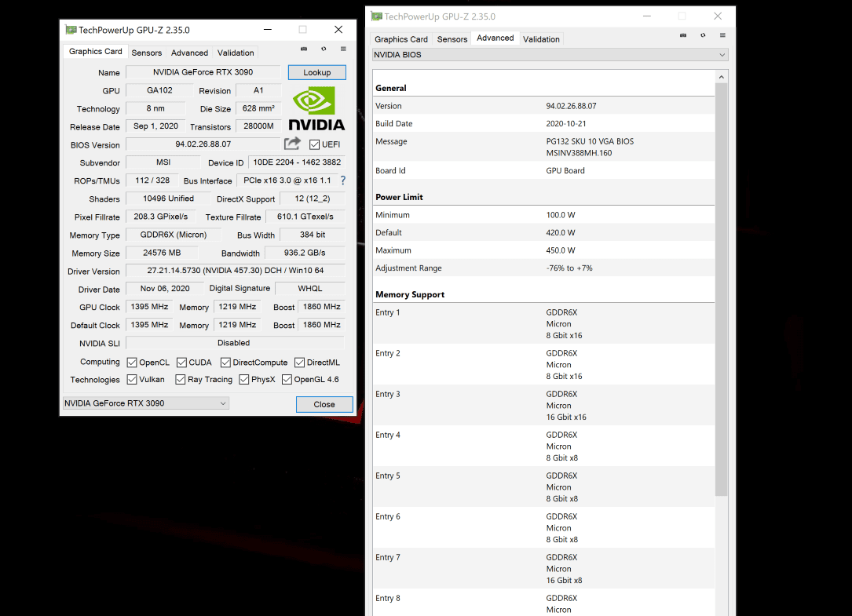Minimize the right GPU-Z window
The height and width of the screenshot is (616, 852).
646,16
